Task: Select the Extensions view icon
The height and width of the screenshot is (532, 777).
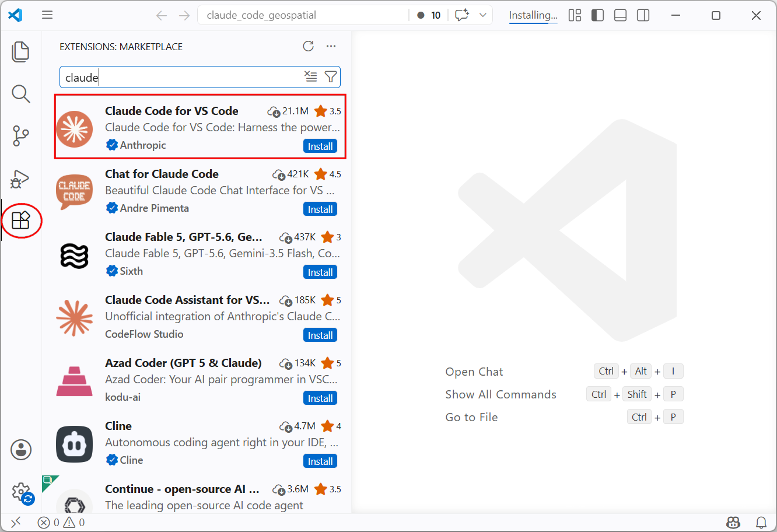Action: click(x=21, y=220)
